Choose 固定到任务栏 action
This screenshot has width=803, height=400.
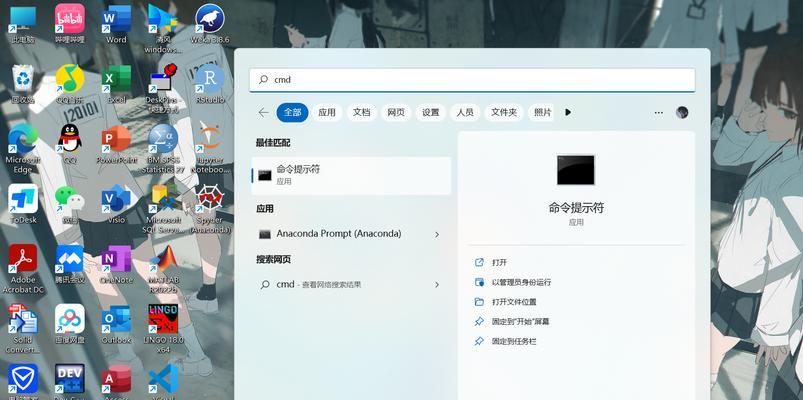tap(505, 341)
